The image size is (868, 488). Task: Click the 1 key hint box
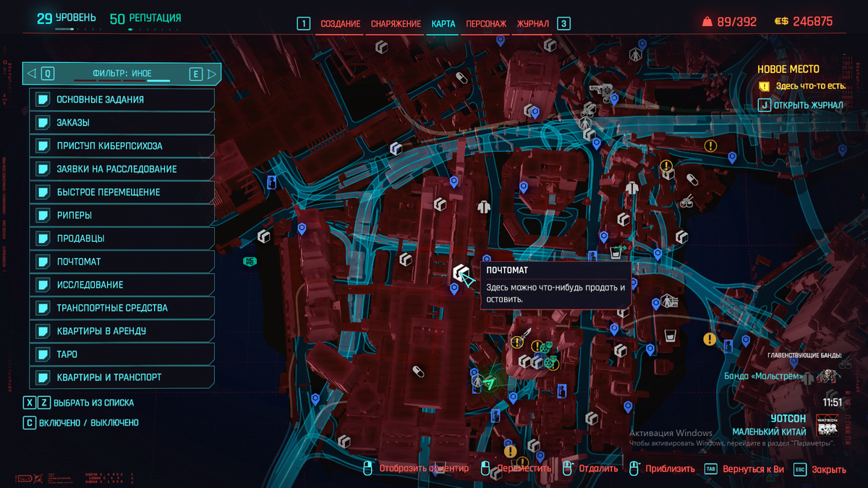coord(304,24)
